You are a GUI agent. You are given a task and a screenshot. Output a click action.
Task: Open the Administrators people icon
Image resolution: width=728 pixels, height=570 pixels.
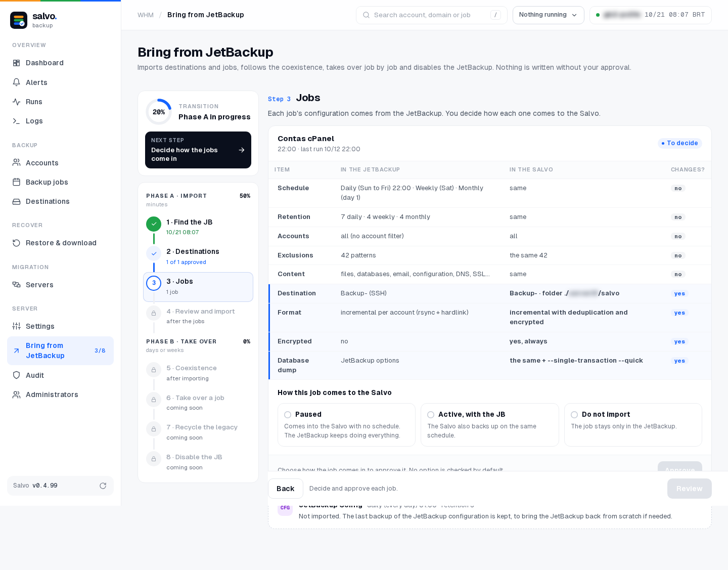(17, 394)
